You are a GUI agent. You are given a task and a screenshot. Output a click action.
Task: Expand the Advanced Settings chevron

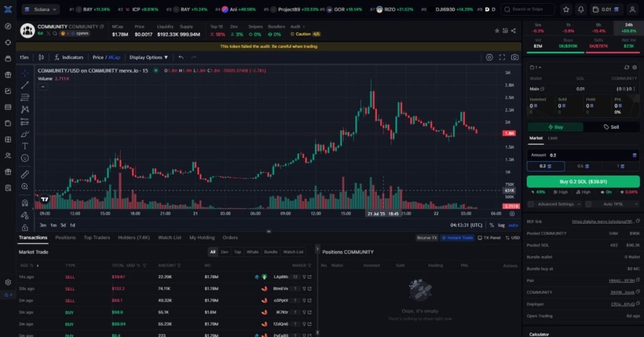coord(579,204)
